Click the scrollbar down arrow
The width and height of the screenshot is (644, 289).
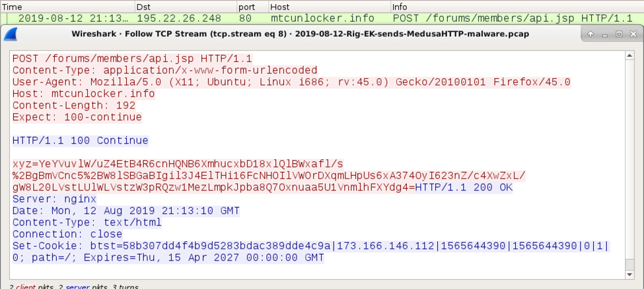pos(629,274)
